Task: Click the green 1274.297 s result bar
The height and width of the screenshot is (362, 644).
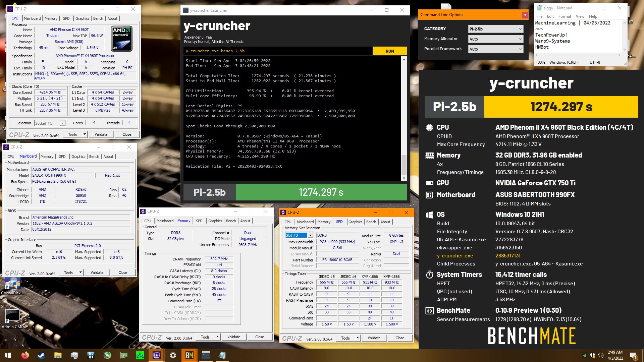Action: tap(321, 192)
